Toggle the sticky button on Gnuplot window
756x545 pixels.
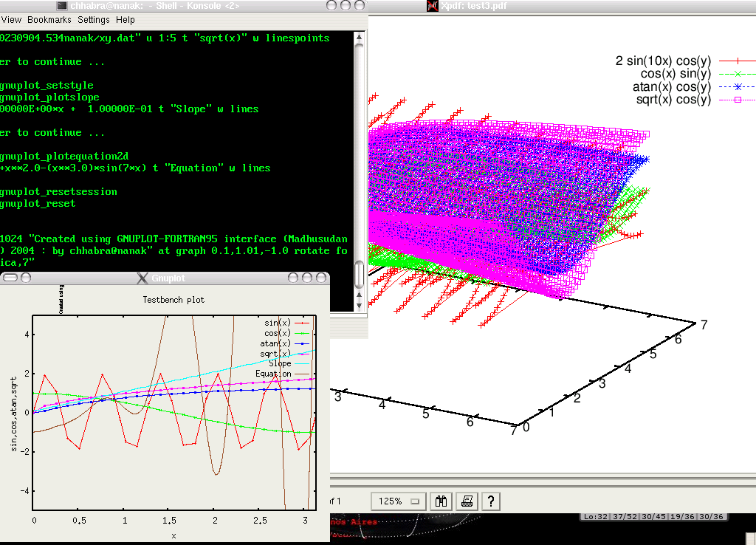pos(25,278)
